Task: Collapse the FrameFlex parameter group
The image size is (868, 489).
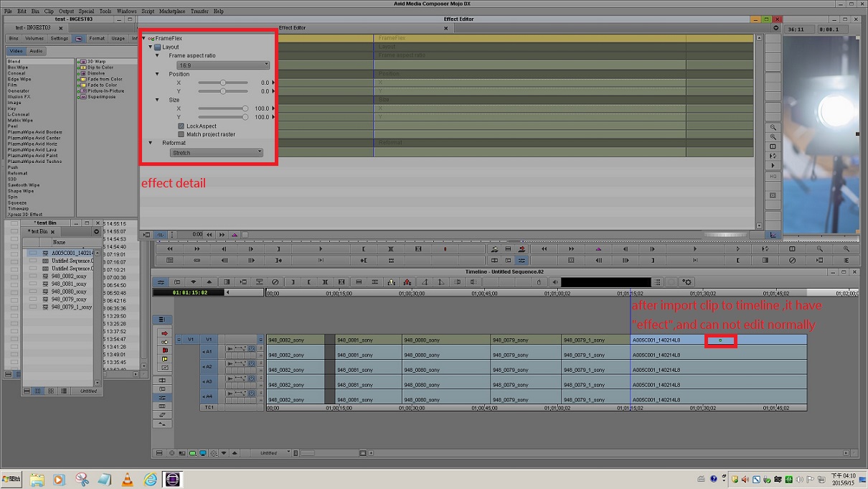Action: [143, 39]
